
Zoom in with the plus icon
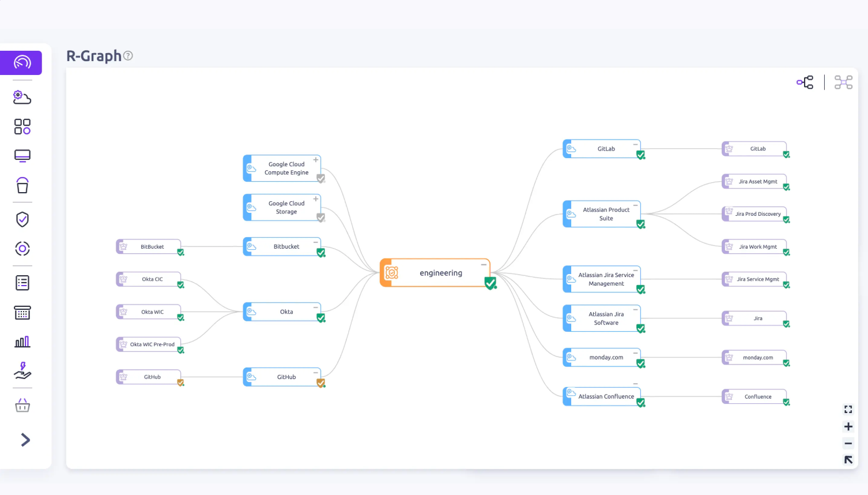coord(848,427)
